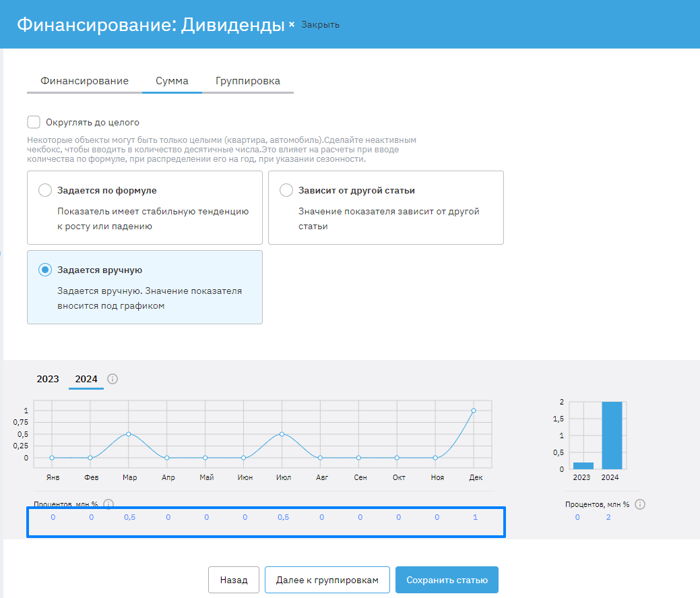The width and height of the screenshot is (700, 598).
Task: Click info icon next to monthly Процентов label
Action: pyautogui.click(x=109, y=504)
